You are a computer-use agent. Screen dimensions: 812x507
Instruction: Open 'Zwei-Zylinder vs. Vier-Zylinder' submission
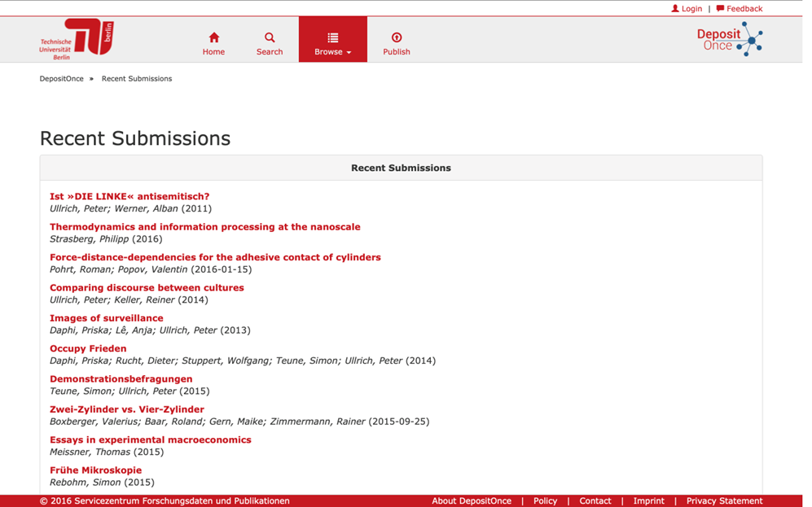tap(127, 409)
